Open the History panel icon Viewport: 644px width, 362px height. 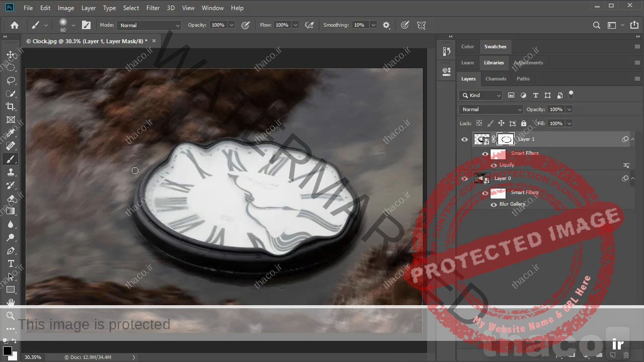pos(446,51)
